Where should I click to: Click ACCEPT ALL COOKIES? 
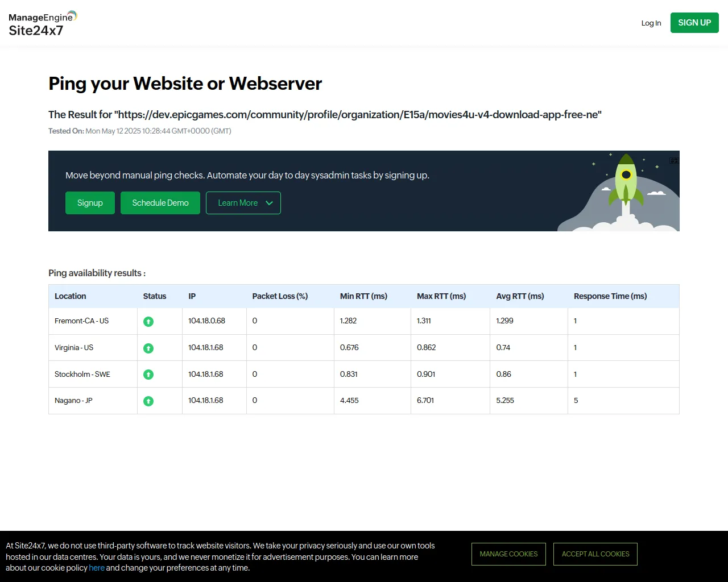(595, 554)
